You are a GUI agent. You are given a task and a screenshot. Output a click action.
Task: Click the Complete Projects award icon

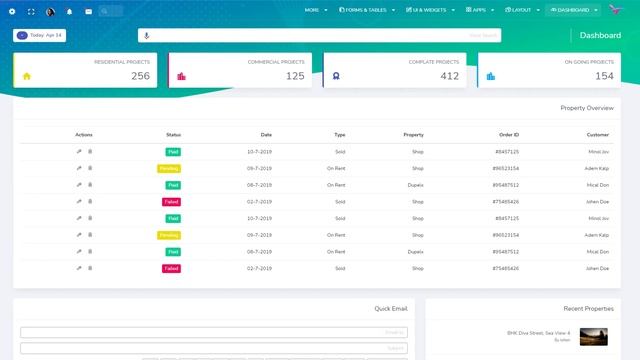pyautogui.click(x=336, y=76)
